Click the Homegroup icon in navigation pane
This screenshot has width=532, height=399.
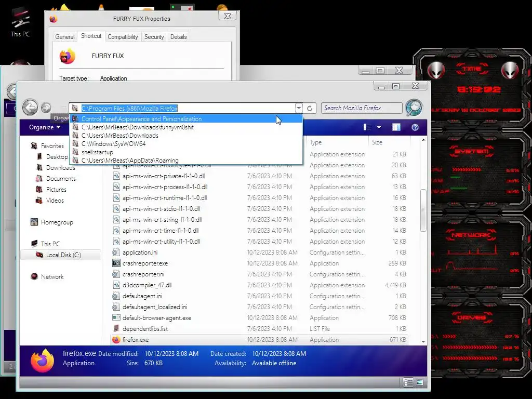click(34, 222)
